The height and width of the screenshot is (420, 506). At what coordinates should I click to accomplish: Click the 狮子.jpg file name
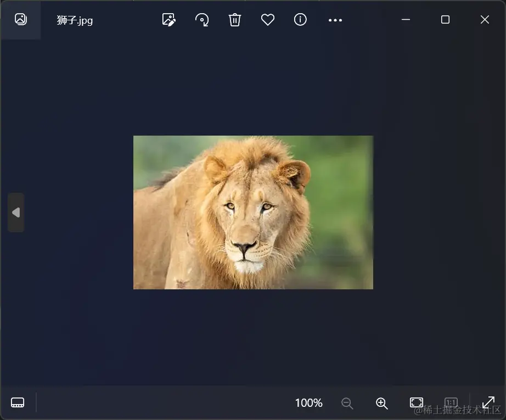75,20
